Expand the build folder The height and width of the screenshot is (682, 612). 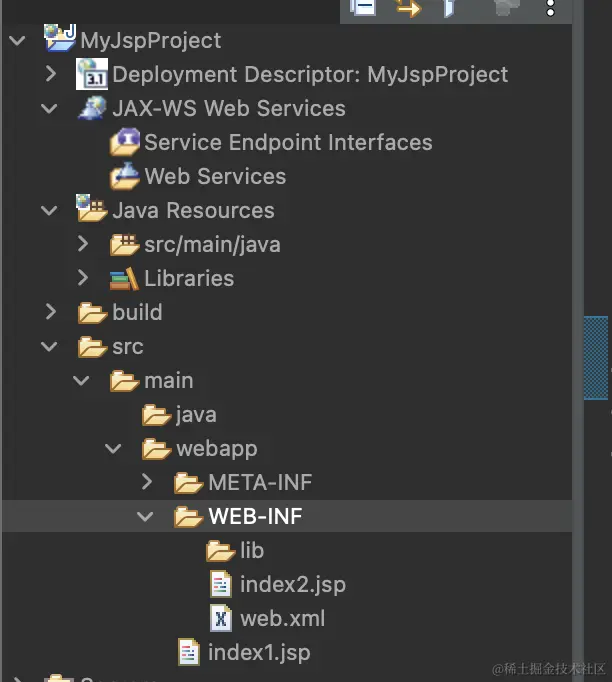51,312
